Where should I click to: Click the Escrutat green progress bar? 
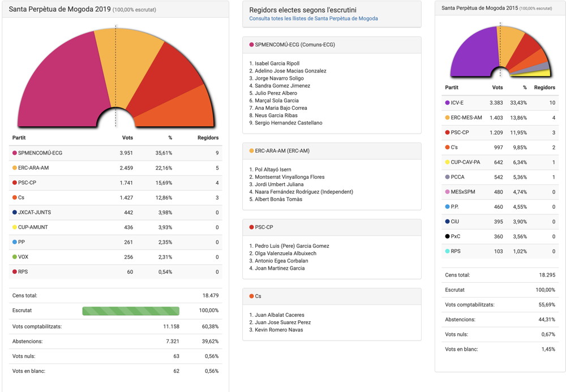pos(131,311)
